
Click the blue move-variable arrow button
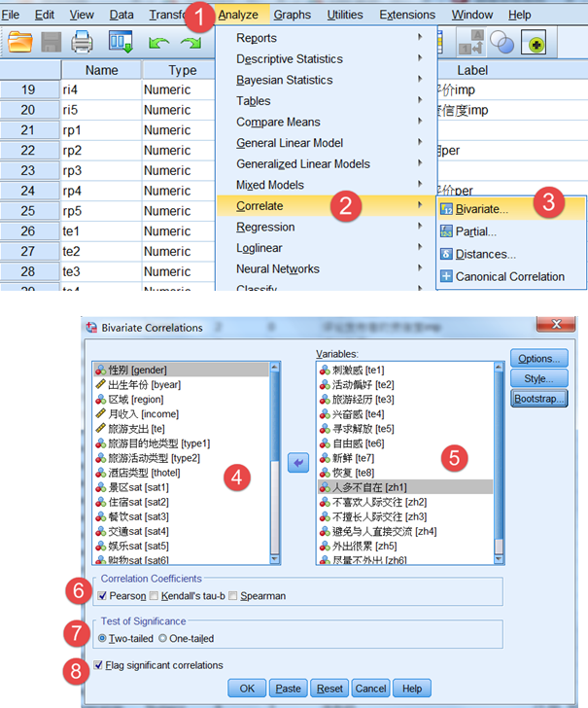(298, 463)
